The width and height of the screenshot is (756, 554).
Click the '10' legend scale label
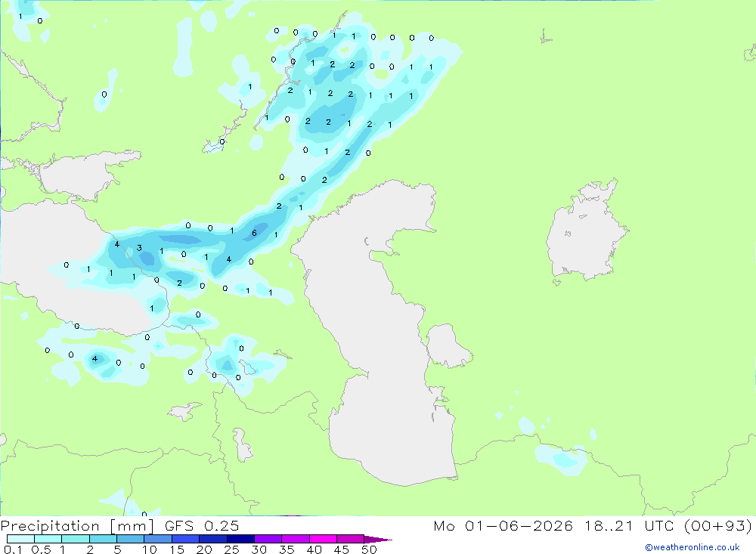pos(150,549)
